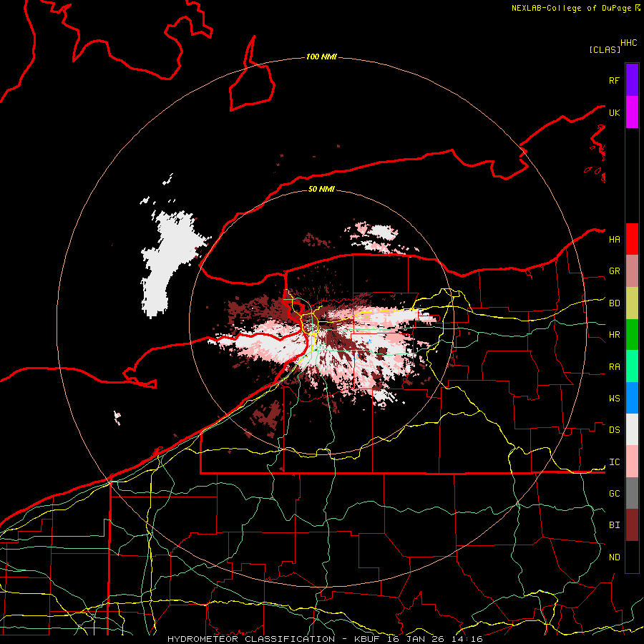Viewport: 644px width, 644px height.
Task: Click the GR legend label
Action: pyautogui.click(x=614, y=271)
